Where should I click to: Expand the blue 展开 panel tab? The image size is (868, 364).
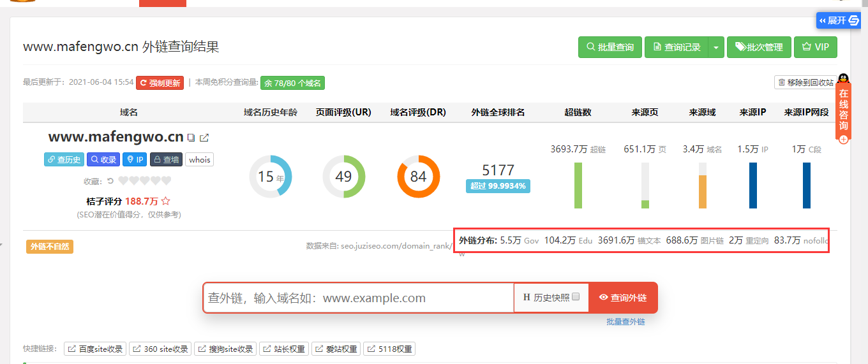839,21
